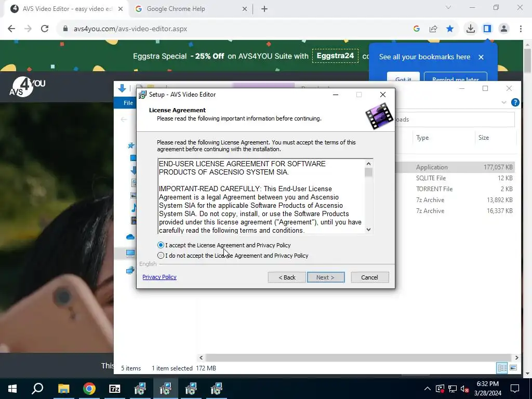Screen dimensions: 532x399
Task: Switch File Explorer to details view icon
Action: (502, 368)
